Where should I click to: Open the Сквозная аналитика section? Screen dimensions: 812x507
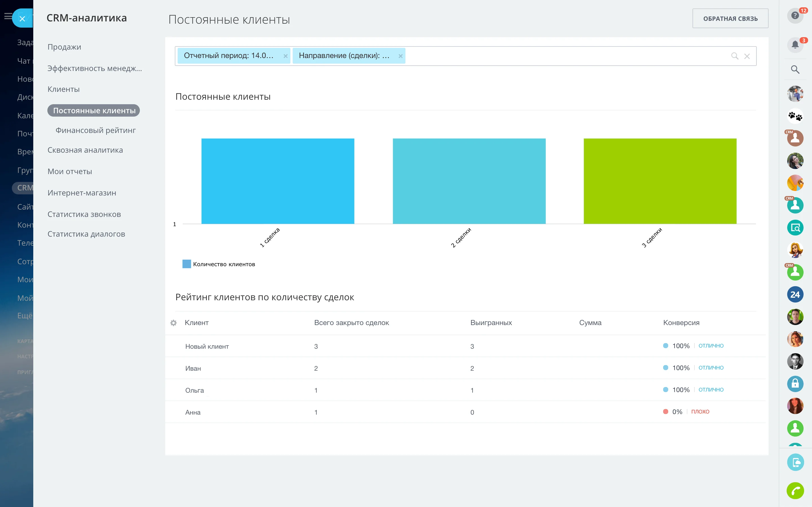pyautogui.click(x=85, y=150)
